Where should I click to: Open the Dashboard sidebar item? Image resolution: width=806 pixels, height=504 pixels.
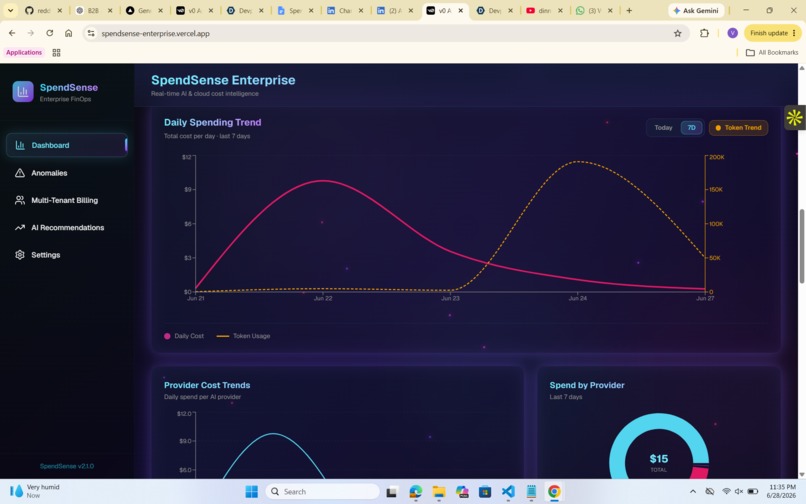click(x=67, y=145)
